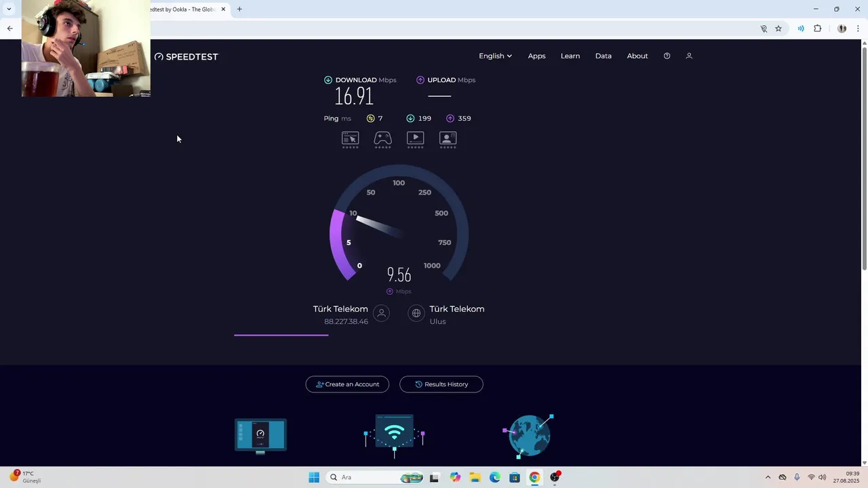Open the Extensions puzzle icon
The width and height of the screenshot is (868, 488).
(x=818, y=28)
